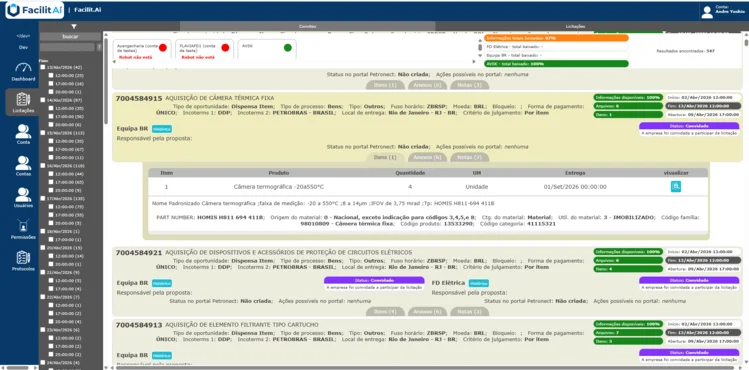
Task: Open Notas (3) of tender 7004584915
Action: tap(470, 157)
